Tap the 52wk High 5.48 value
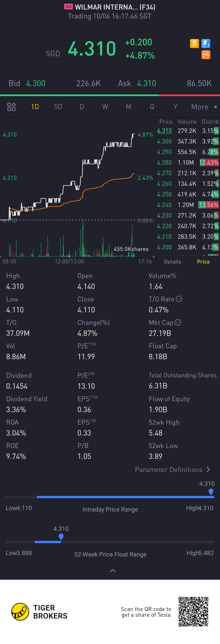This screenshot has height=644, width=220. click(x=155, y=433)
